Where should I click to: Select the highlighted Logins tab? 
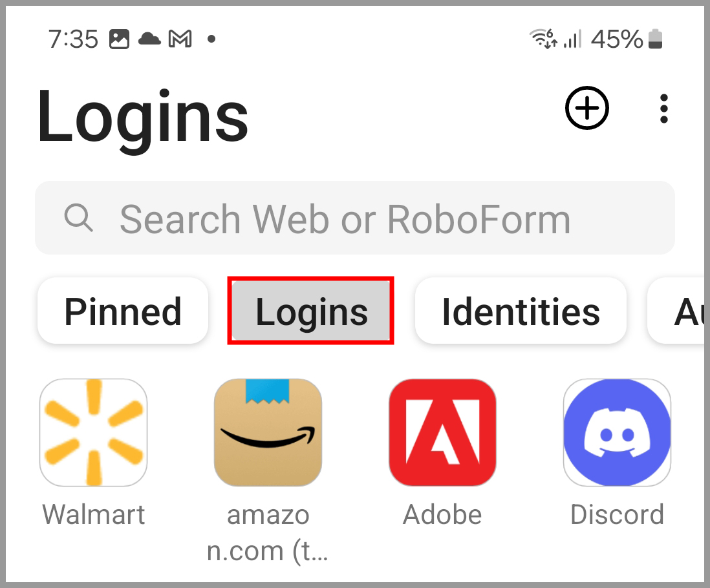310,311
